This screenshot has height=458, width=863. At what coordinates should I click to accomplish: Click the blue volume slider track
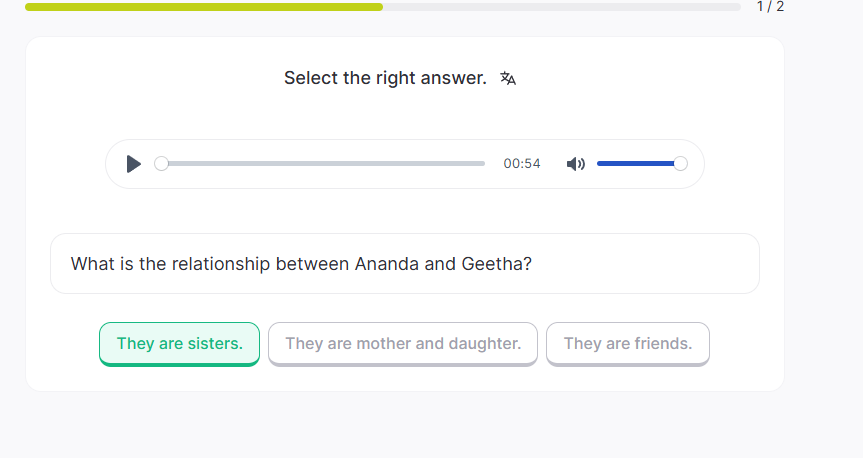click(636, 164)
